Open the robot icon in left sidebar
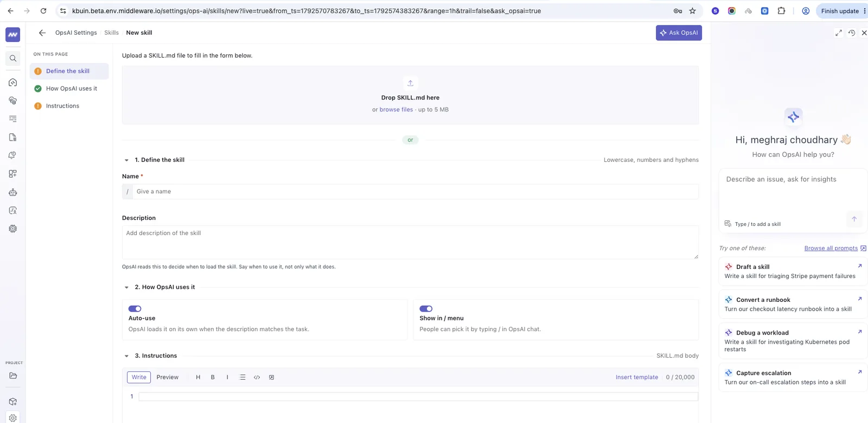The height and width of the screenshot is (423, 868). tap(13, 192)
